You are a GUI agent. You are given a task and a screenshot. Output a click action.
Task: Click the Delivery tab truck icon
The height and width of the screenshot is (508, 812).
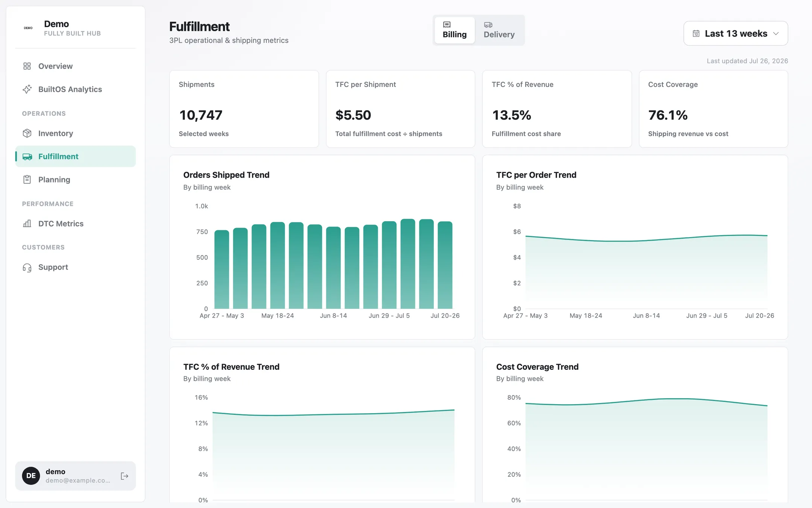(x=488, y=25)
